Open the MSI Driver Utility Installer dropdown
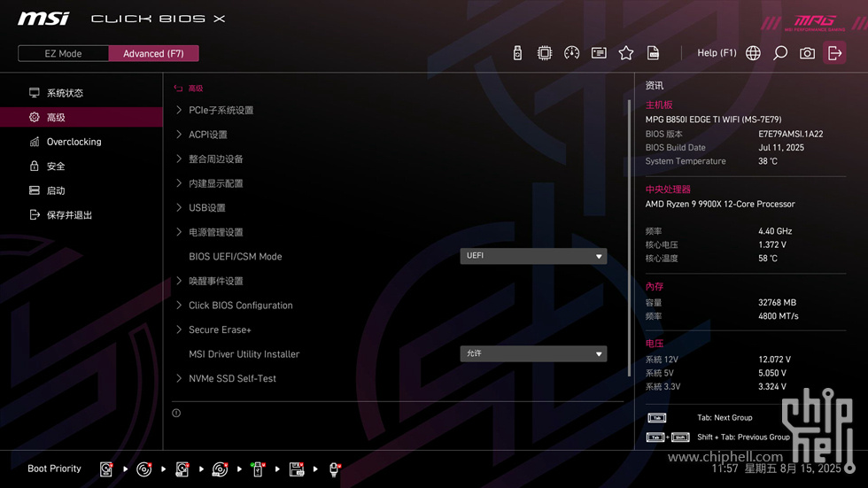868x488 pixels. click(533, 353)
